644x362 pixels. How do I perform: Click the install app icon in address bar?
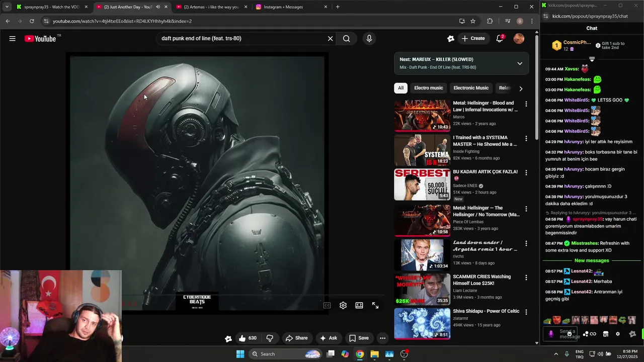click(x=462, y=21)
